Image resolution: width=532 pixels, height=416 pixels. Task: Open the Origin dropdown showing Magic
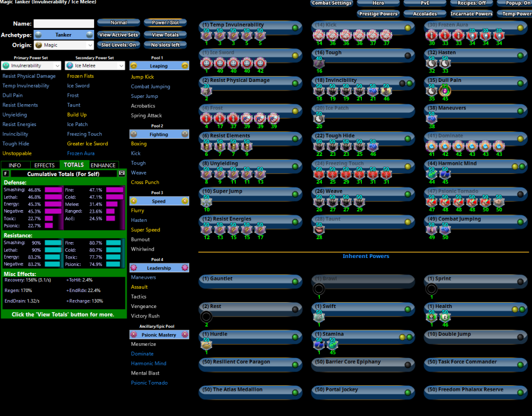tap(64, 46)
